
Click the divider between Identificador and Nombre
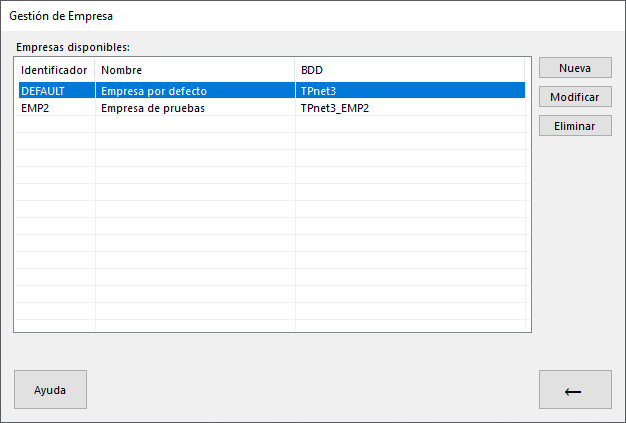(95, 70)
